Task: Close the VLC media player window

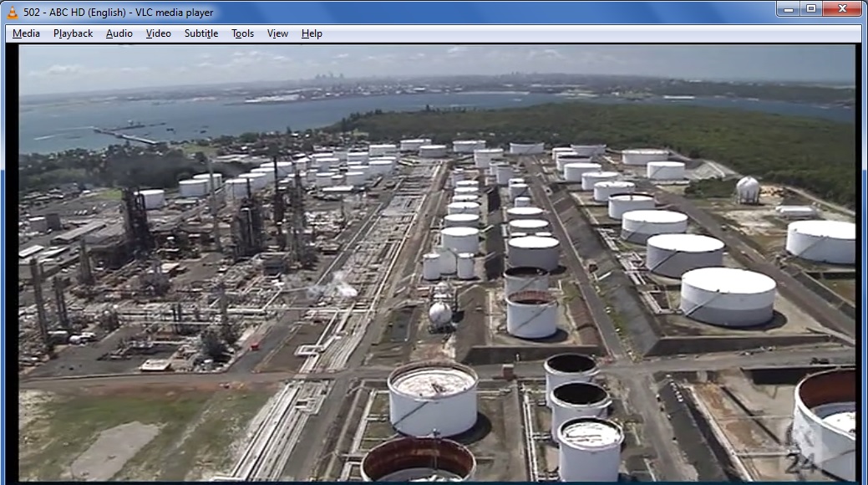Action: coord(843,9)
